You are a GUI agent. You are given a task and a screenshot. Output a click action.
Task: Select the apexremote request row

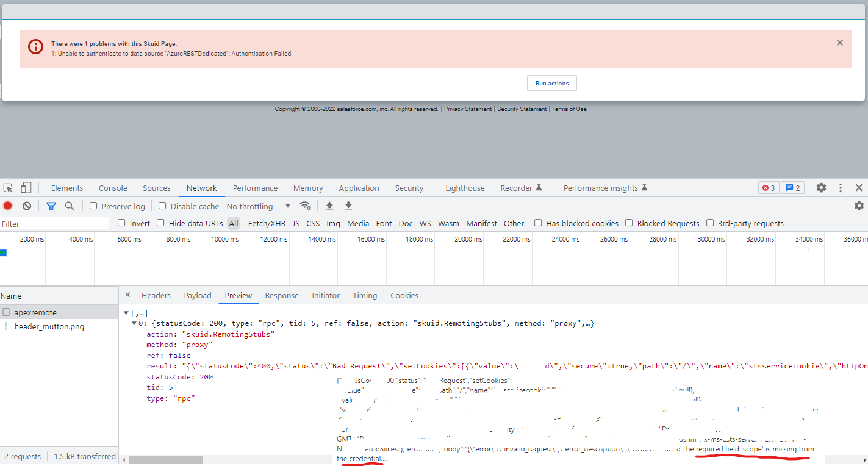[59, 312]
